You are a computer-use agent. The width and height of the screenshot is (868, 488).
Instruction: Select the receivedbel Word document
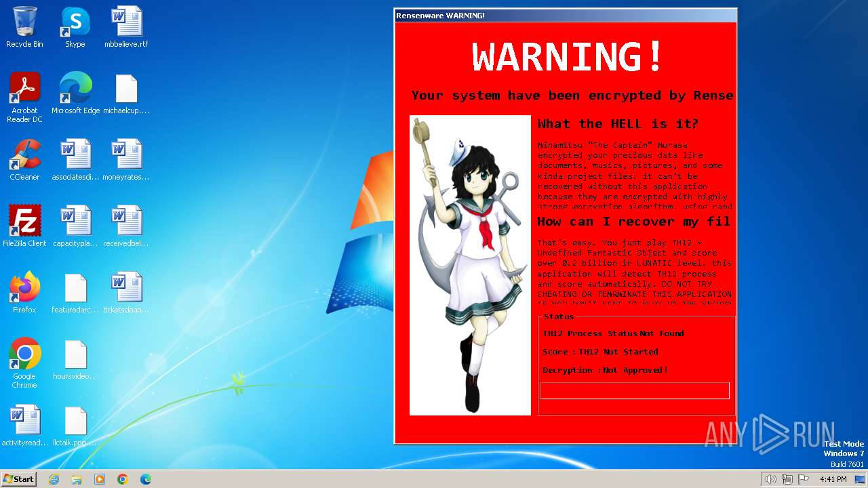coord(126,226)
